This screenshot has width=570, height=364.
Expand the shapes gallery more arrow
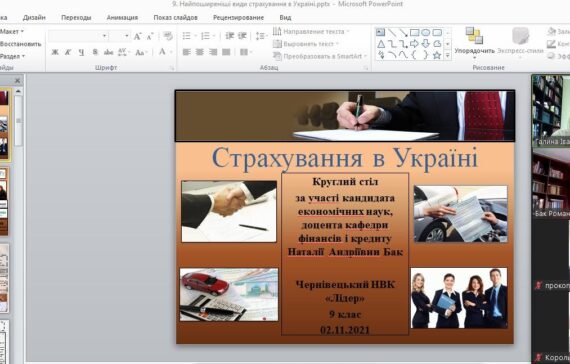coord(448,55)
